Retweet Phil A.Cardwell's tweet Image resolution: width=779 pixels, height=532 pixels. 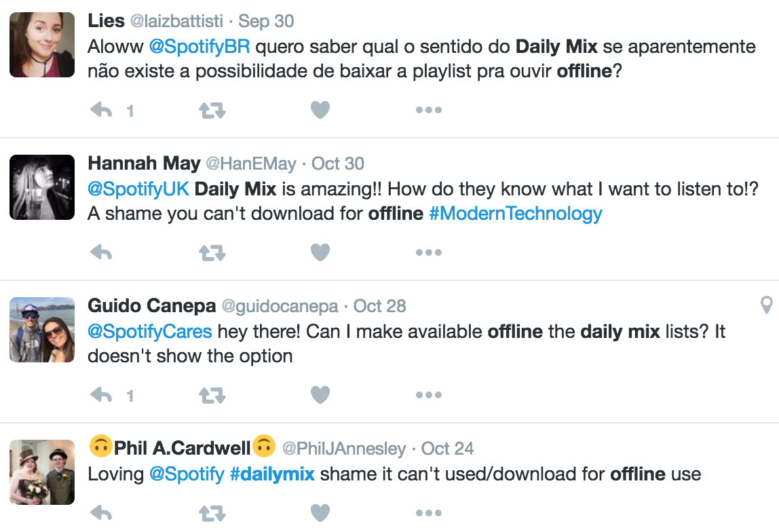coord(211,513)
